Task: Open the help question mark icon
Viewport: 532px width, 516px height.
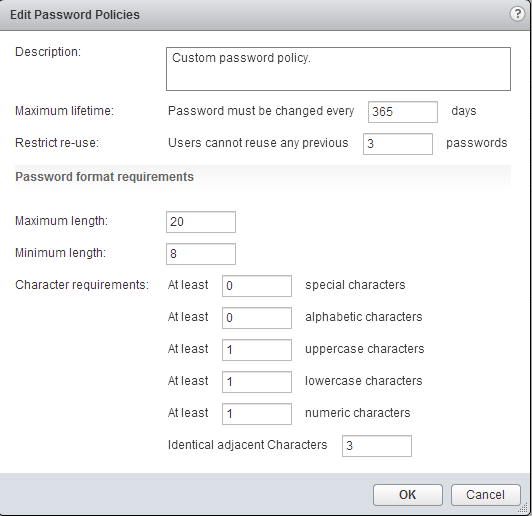Action: [517, 14]
